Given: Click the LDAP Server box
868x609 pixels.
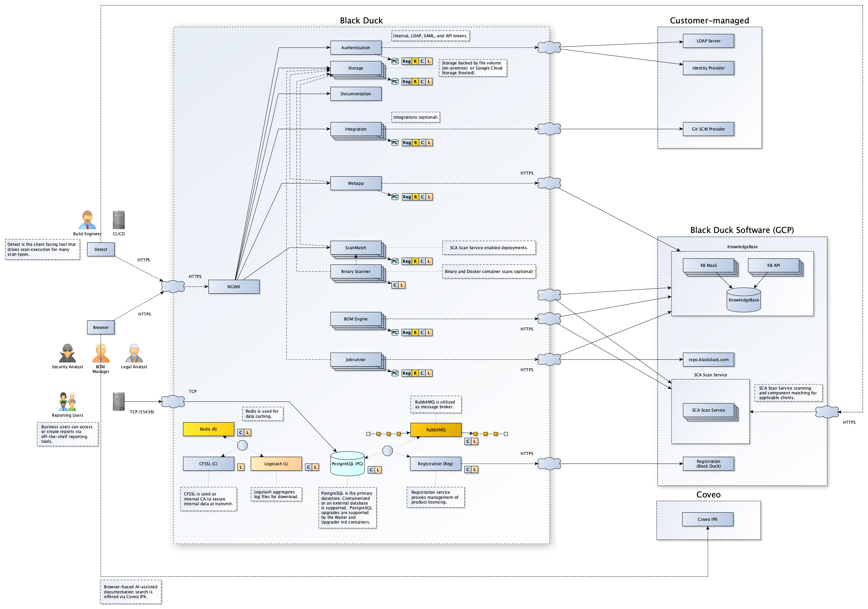Looking at the screenshot, I should pyautogui.click(x=708, y=41).
